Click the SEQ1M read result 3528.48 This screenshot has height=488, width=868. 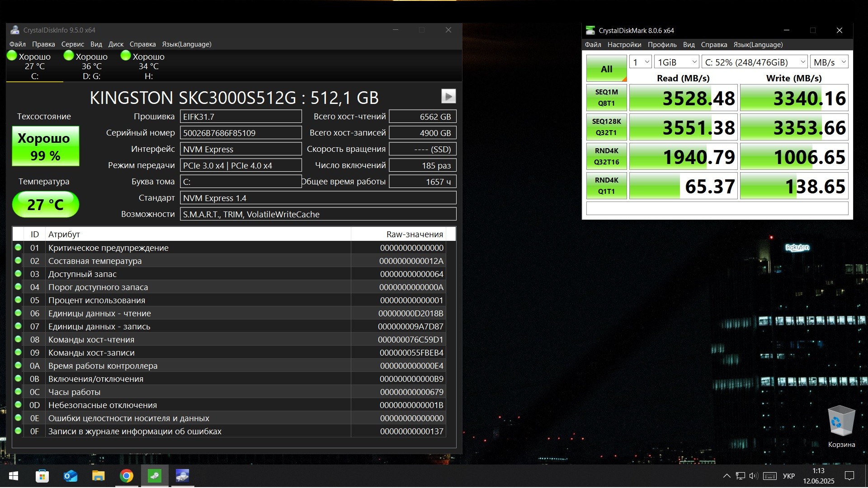point(684,98)
